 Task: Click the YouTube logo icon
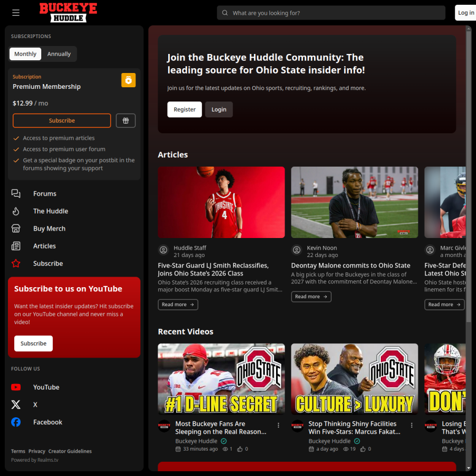coord(16,387)
